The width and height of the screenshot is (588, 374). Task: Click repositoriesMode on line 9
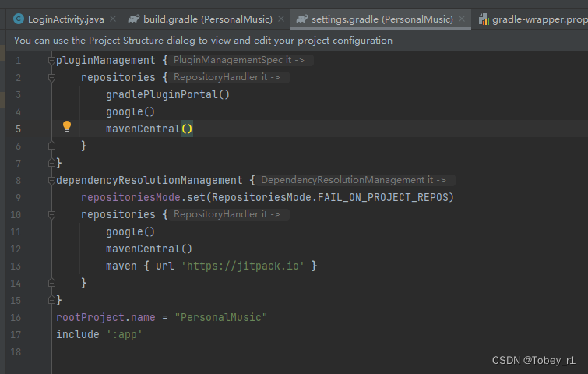(x=131, y=197)
